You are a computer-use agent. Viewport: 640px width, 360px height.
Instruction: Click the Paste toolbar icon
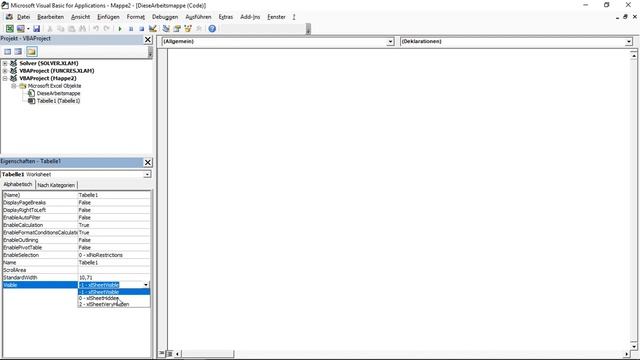coord(71,29)
